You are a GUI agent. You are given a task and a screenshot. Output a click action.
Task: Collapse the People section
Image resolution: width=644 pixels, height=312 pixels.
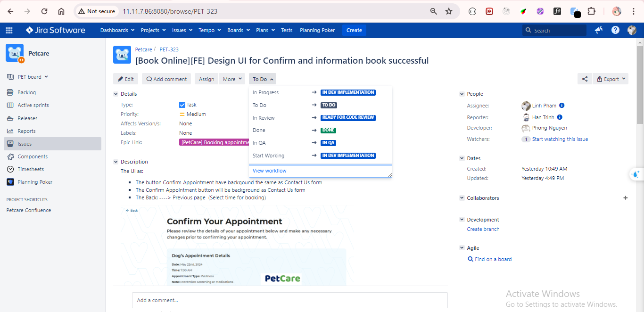point(462,94)
